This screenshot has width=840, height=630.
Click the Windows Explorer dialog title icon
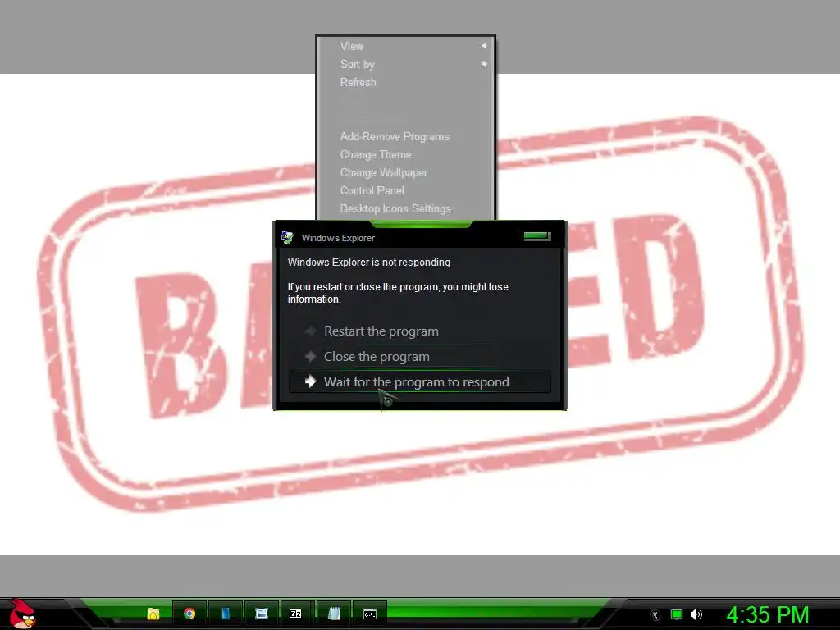[287, 237]
